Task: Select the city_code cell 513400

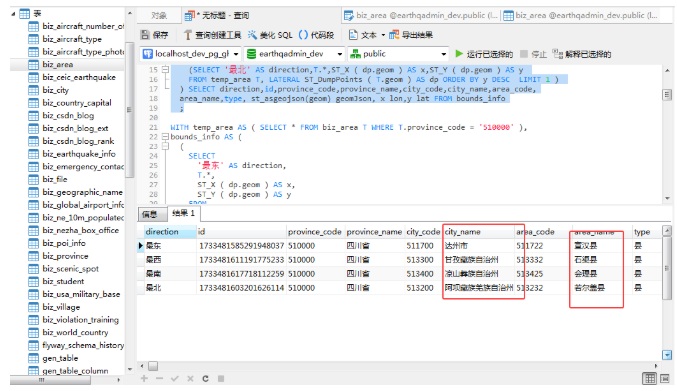Action: click(x=424, y=274)
